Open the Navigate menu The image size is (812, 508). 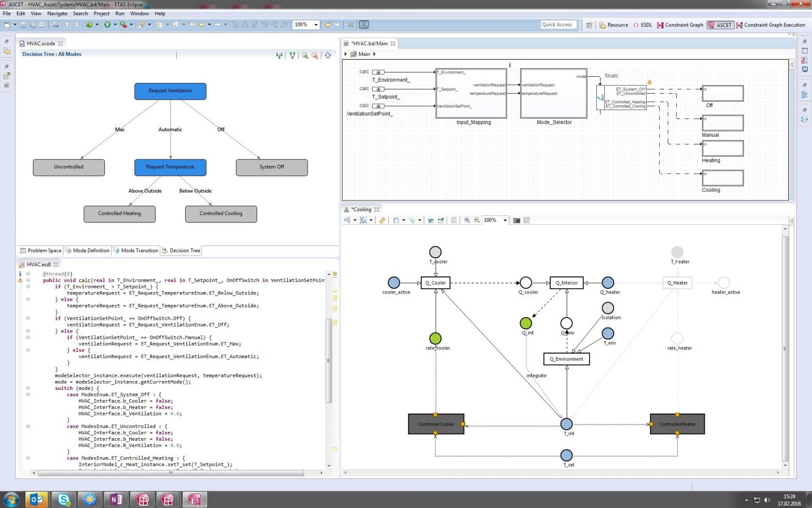coord(57,14)
